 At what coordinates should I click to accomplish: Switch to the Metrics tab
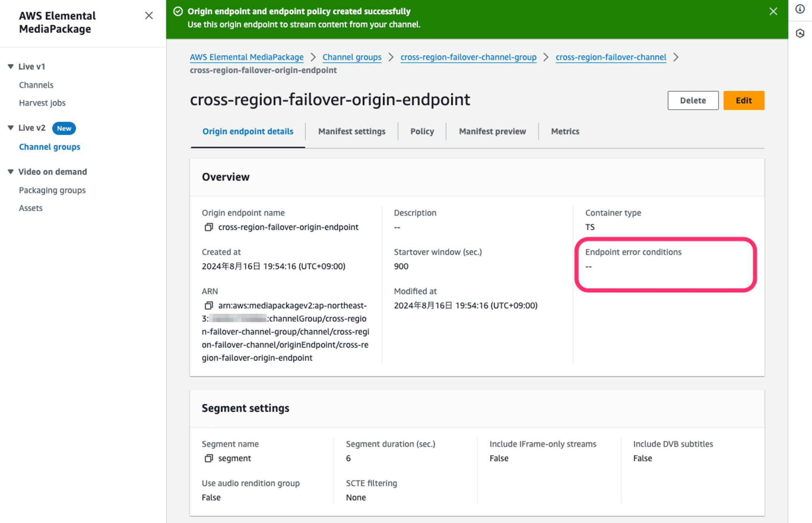pos(565,131)
